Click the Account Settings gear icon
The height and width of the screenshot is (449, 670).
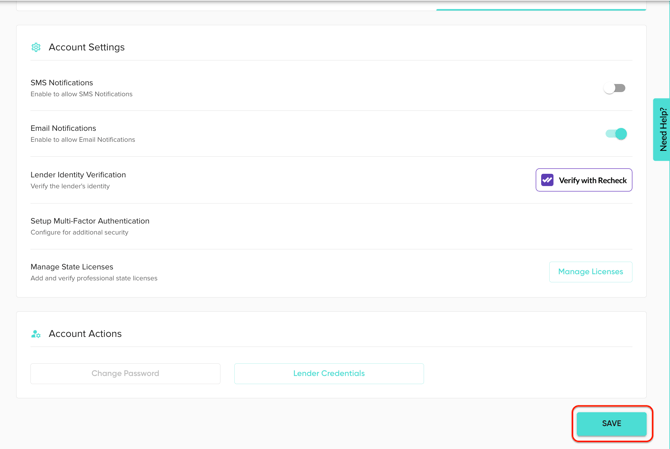tap(36, 47)
